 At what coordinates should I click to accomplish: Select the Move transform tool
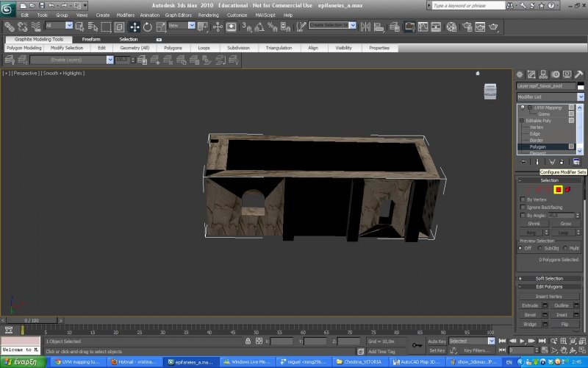135,26
